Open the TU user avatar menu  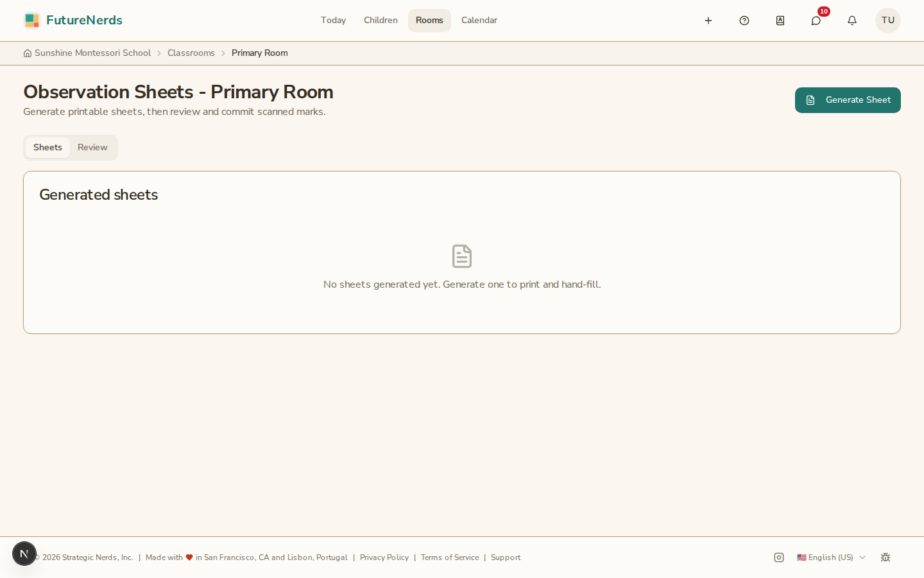click(888, 21)
